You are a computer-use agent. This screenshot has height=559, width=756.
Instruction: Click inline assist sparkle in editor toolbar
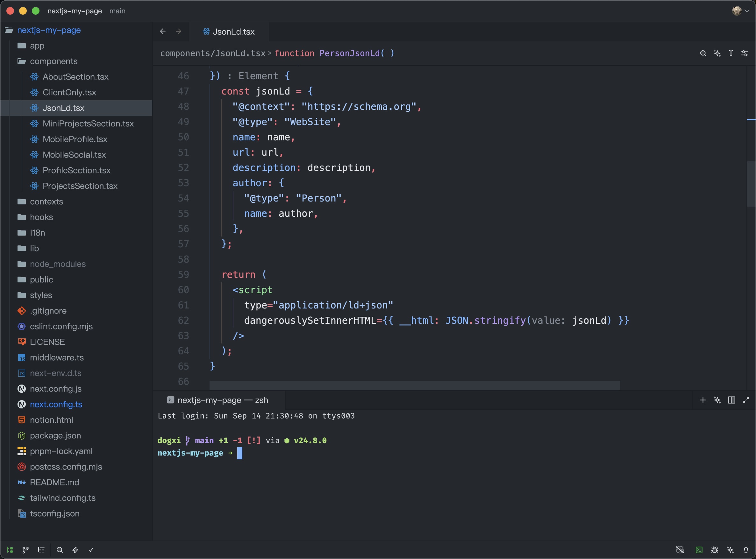(x=717, y=53)
